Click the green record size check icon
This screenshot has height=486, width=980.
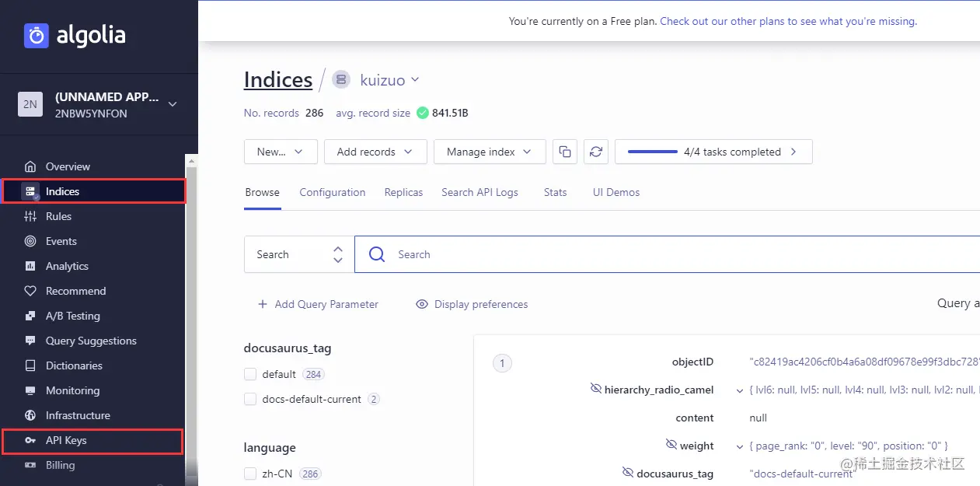click(423, 113)
